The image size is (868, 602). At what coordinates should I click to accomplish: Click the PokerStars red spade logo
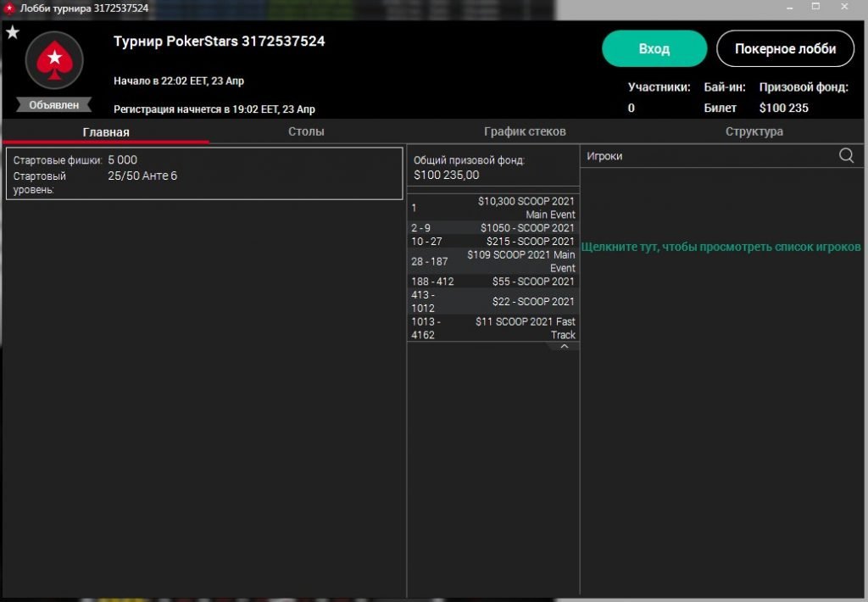[54, 59]
